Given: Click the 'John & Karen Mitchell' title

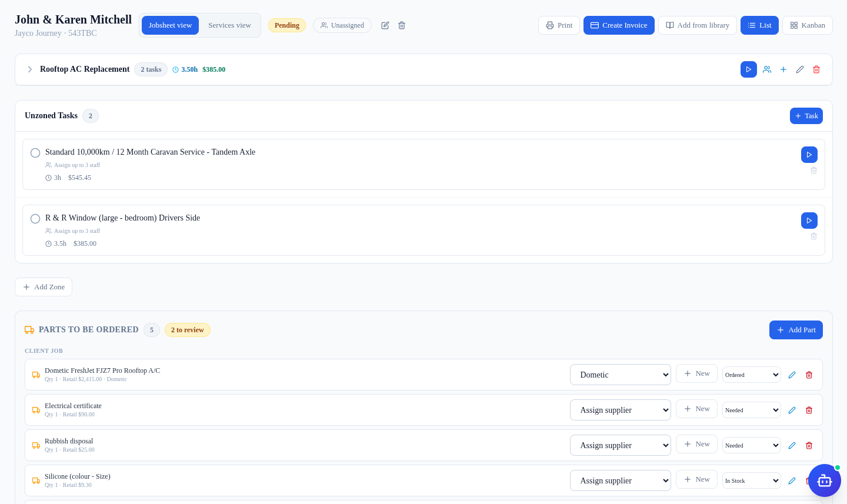Looking at the screenshot, I should tap(73, 19).
